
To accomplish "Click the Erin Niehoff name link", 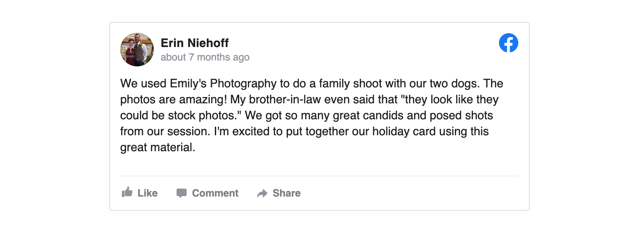I will [x=195, y=43].
